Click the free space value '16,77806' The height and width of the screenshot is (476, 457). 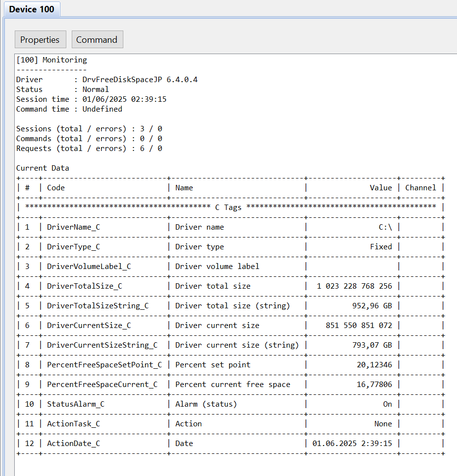point(374,385)
